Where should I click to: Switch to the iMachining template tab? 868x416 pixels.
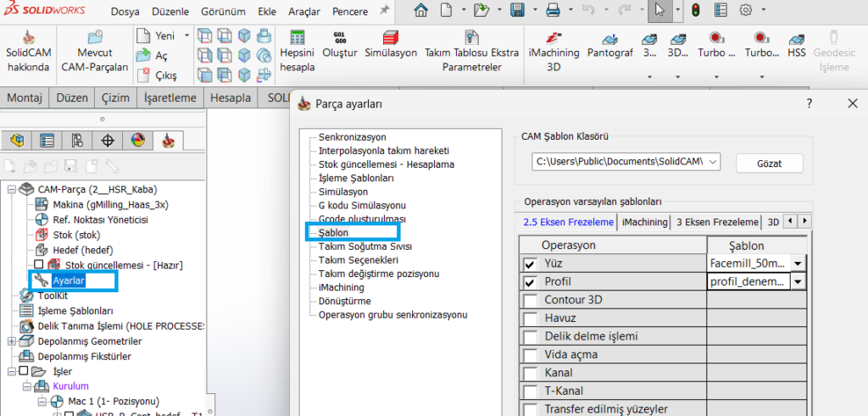[x=643, y=222]
